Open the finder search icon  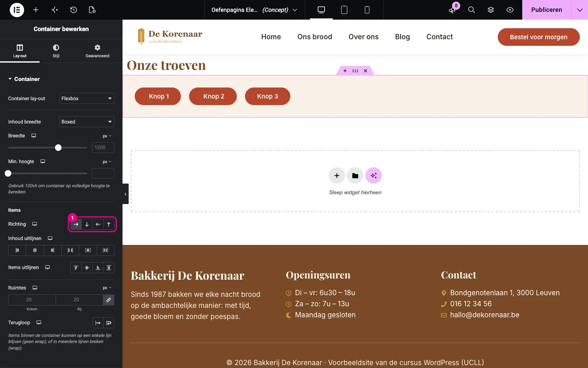472,10
